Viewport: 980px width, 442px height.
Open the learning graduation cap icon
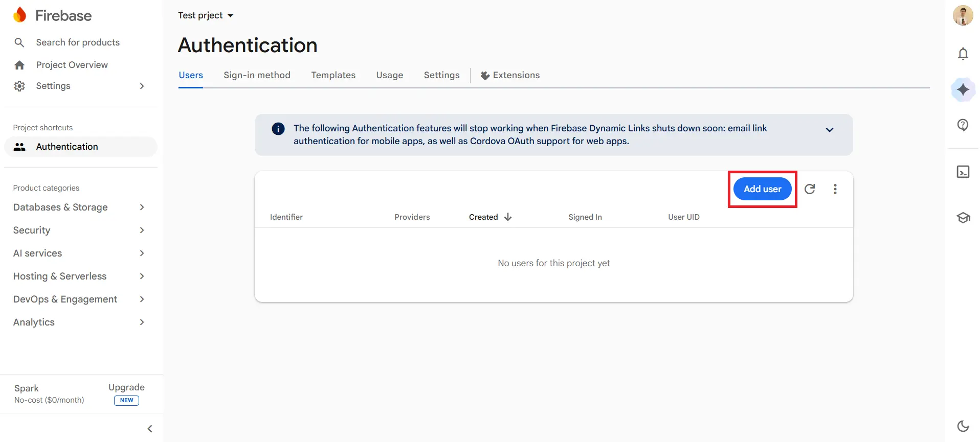pos(963,218)
